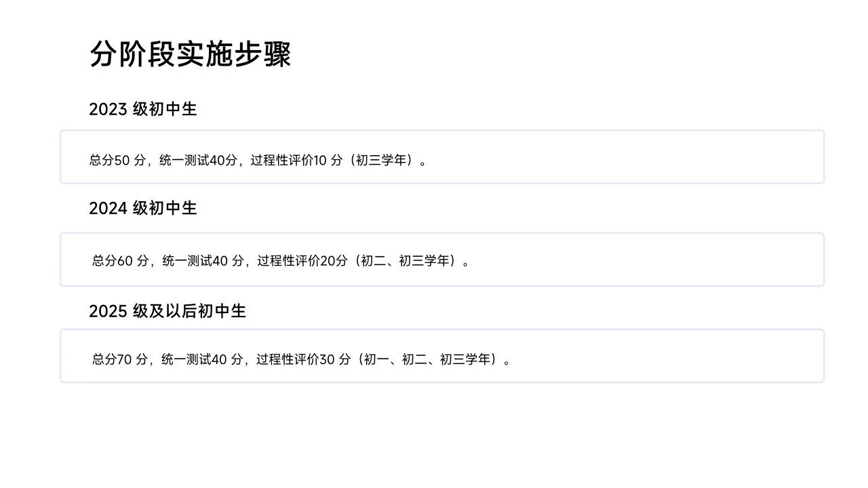Viewport: 868px width, 488px height.
Task: Click the 2024 级初中生 heading
Action: (x=143, y=209)
